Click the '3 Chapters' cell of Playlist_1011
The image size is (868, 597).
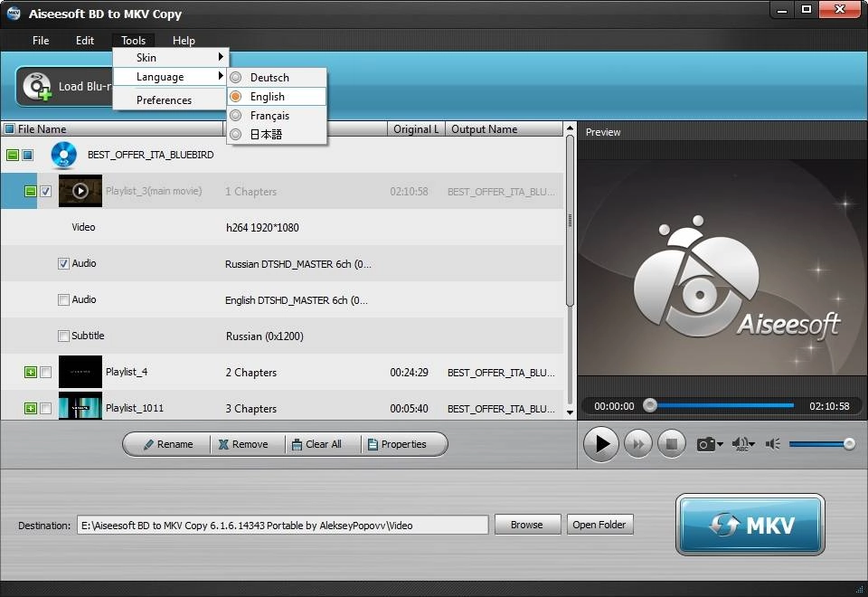pos(250,409)
